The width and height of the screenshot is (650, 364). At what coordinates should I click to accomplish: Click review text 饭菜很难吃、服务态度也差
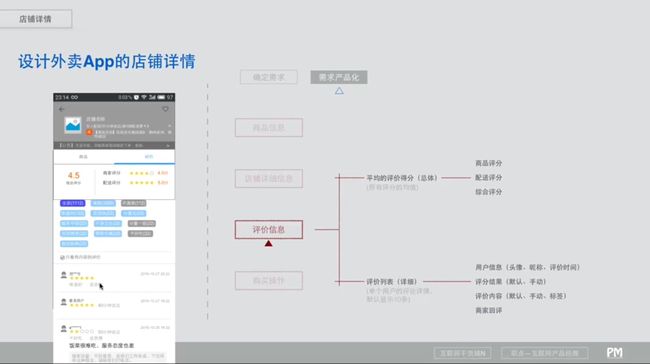tap(101, 345)
